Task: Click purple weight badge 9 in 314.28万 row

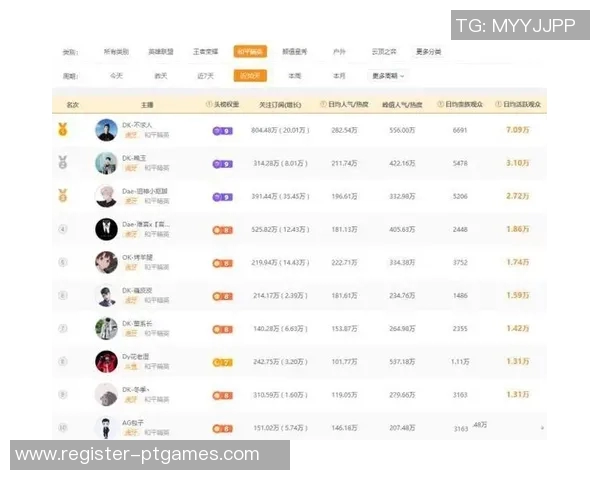Action: (x=223, y=164)
